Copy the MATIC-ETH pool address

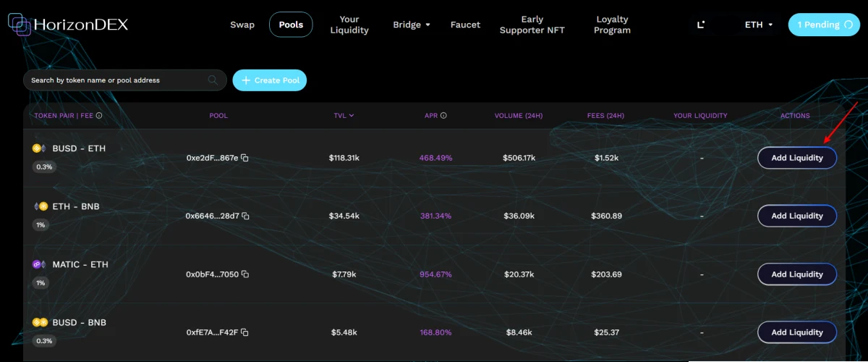pyautogui.click(x=245, y=274)
